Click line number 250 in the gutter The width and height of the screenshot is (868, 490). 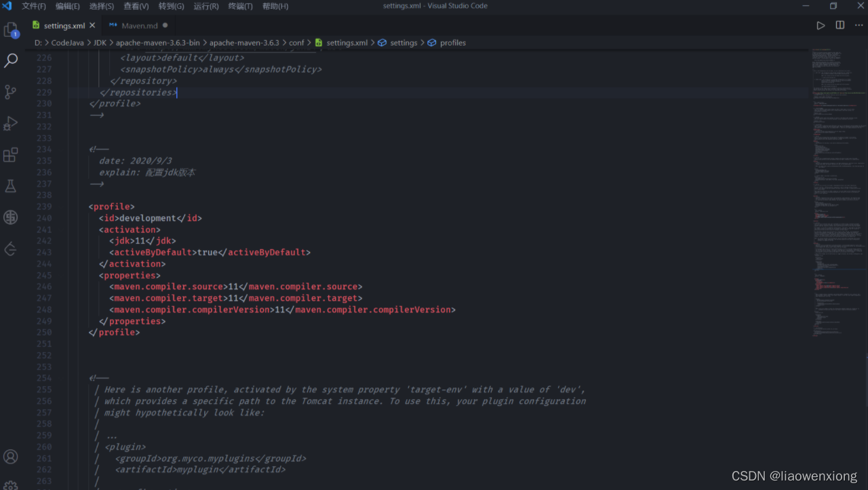tap(44, 333)
